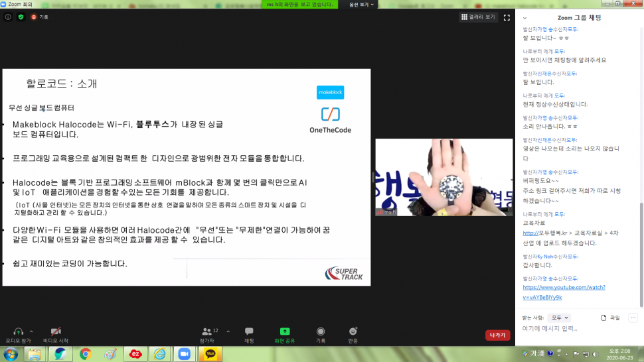Screen dimensions: 644x362
Task: Open red ez app taskbar icon
Action: (135, 354)
